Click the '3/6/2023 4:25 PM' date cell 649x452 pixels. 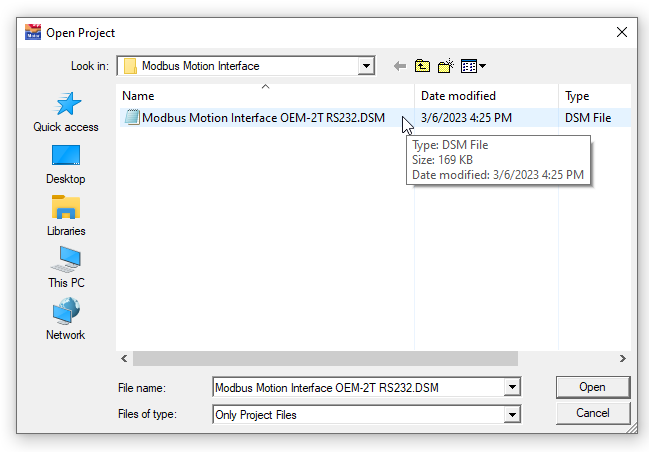click(x=466, y=118)
